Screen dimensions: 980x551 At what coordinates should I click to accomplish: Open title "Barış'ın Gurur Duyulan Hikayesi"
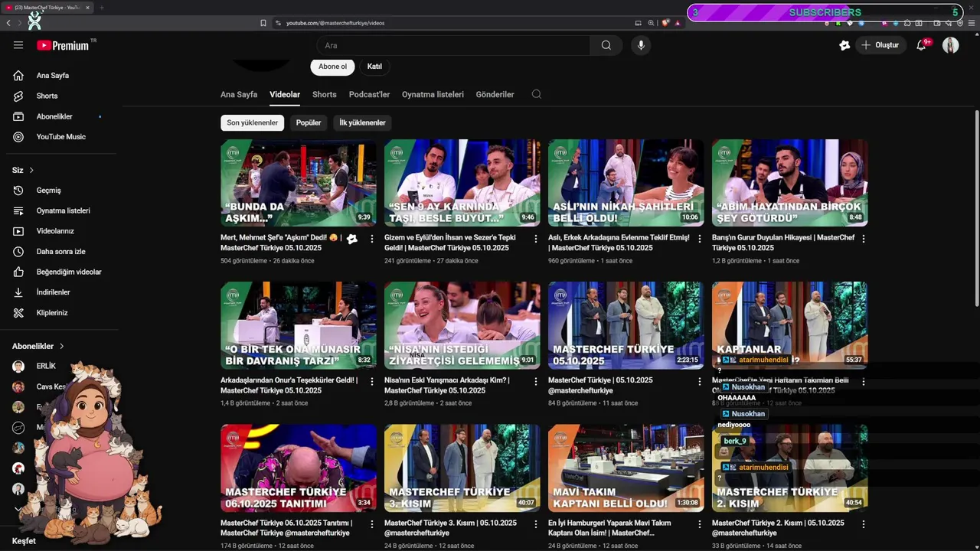click(783, 243)
